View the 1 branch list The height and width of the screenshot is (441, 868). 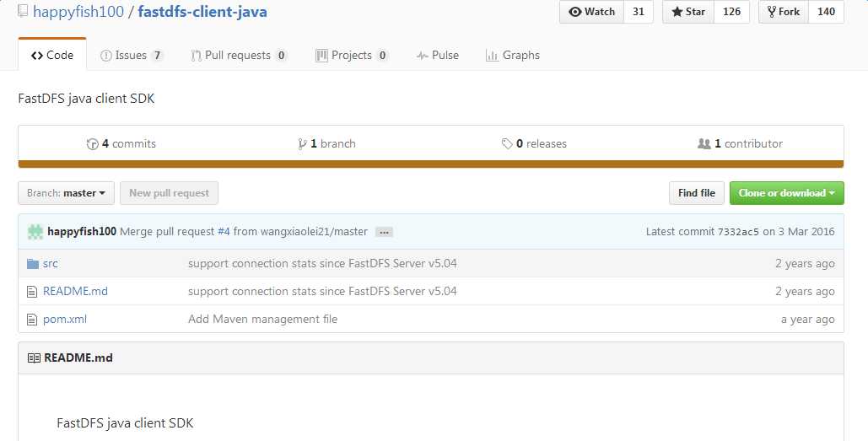(x=326, y=144)
